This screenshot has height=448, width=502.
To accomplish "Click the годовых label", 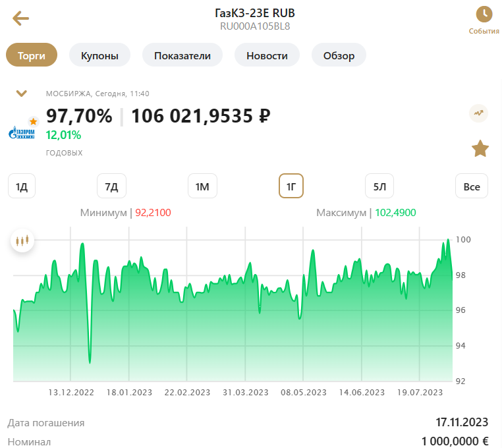I will (x=64, y=153).
